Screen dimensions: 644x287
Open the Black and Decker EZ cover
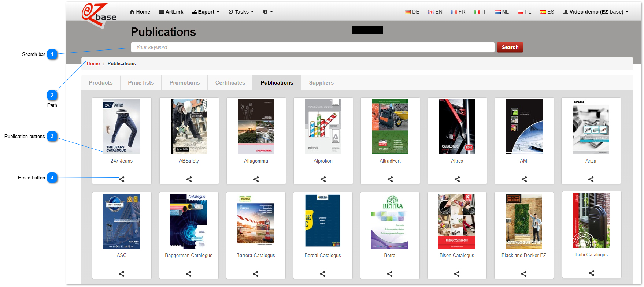(524, 221)
